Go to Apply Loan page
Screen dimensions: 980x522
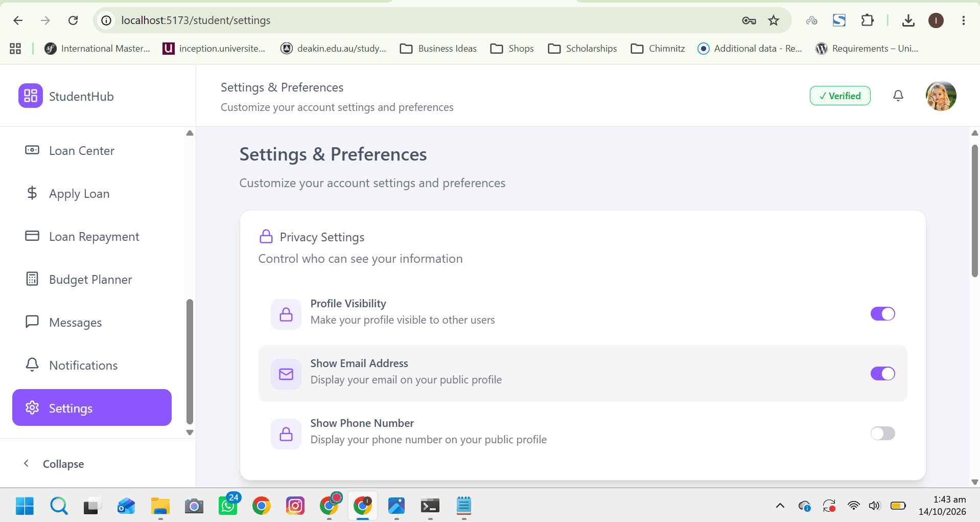pos(92,194)
